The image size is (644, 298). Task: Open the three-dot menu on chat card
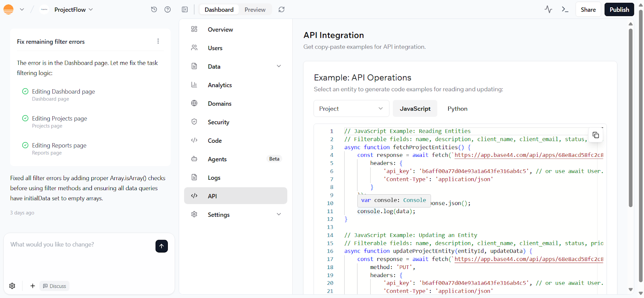pos(158,41)
